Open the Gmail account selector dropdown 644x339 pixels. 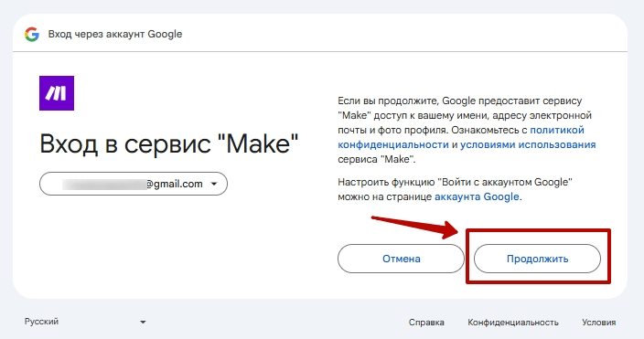point(134,184)
